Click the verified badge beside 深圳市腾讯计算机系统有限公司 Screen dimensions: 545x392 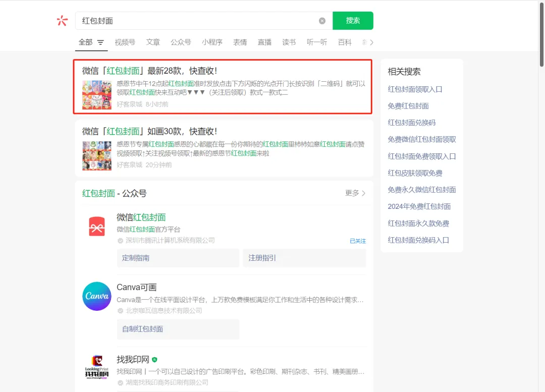tap(120, 241)
